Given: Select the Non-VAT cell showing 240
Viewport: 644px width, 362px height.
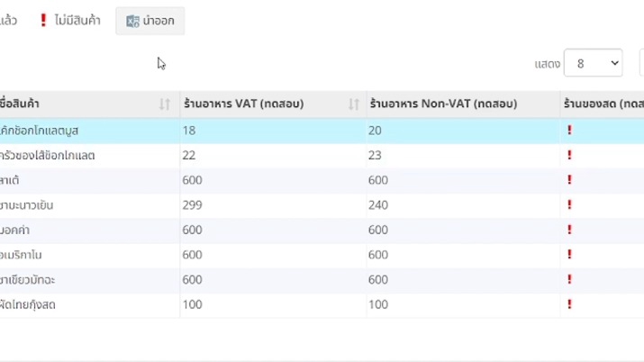Looking at the screenshot, I should [x=378, y=205].
